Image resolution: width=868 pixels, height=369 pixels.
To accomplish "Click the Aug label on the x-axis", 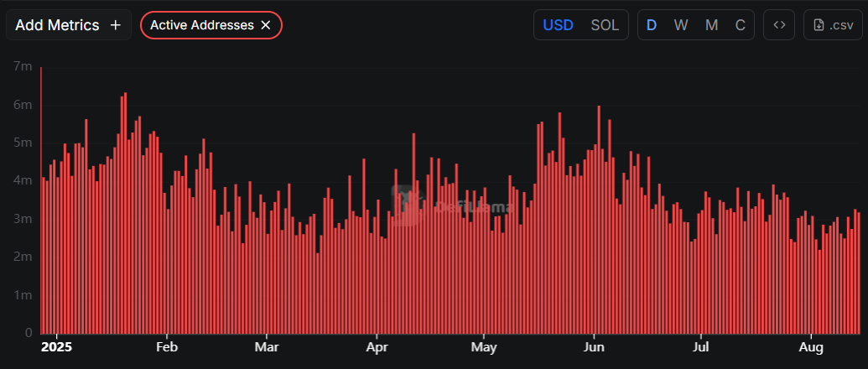I will pyautogui.click(x=811, y=347).
